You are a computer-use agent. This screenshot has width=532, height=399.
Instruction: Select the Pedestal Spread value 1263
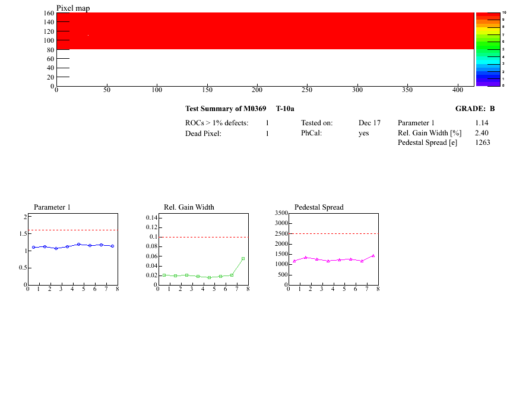[x=482, y=142]
